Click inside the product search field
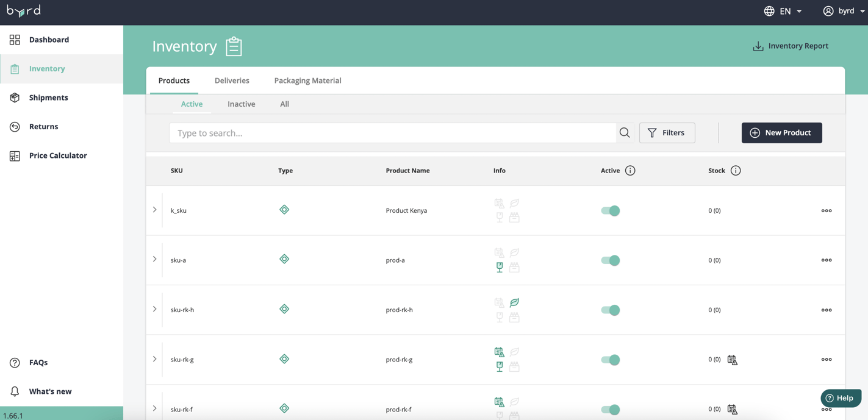Viewport: 868px width, 420px height. click(390, 132)
